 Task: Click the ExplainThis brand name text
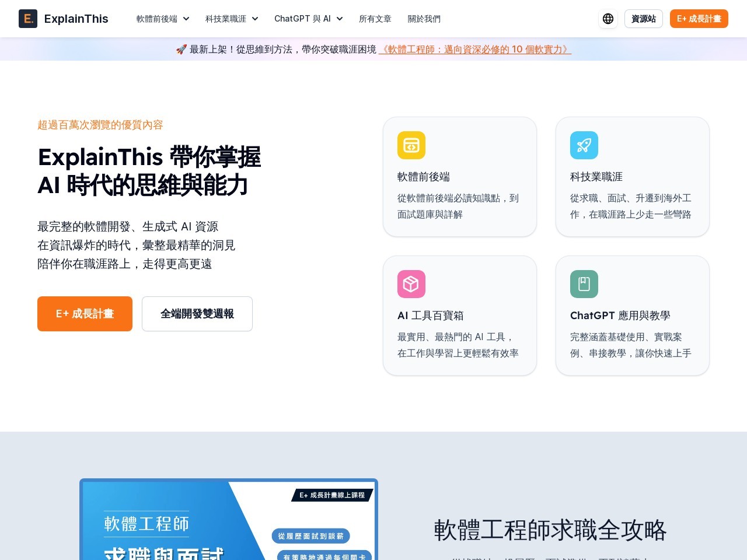(x=76, y=19)
